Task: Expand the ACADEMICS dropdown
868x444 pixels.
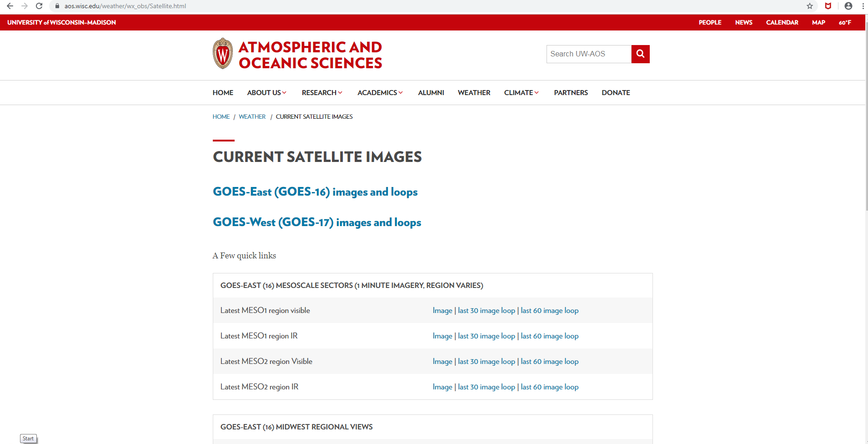Action: coord(380,92)
